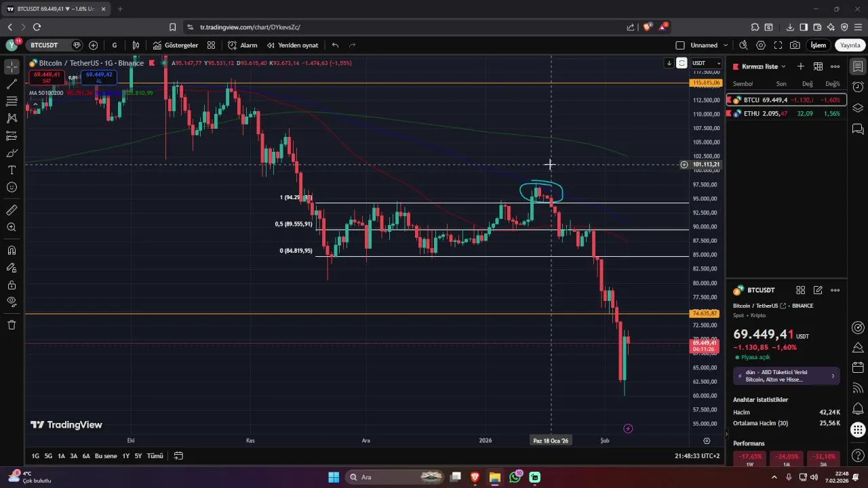This screenshot has height=488, width=868.
Task: Open the İşlem trading panel
Action: coord(818,45)
